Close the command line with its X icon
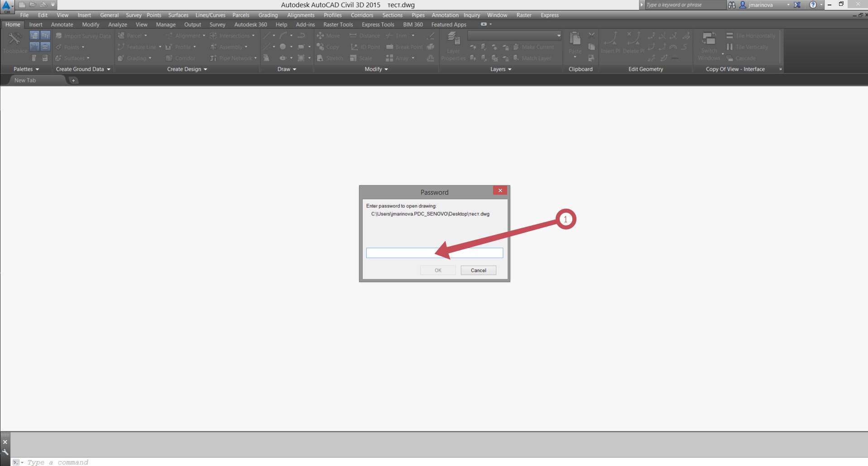 pos(5,442)
